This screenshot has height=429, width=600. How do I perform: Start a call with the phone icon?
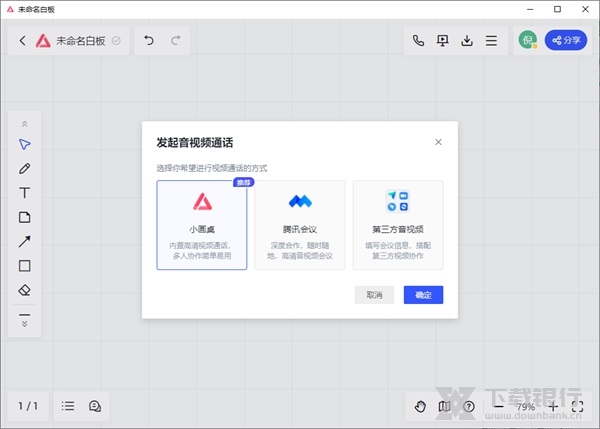pyautogui.click(x=418, y=40)
